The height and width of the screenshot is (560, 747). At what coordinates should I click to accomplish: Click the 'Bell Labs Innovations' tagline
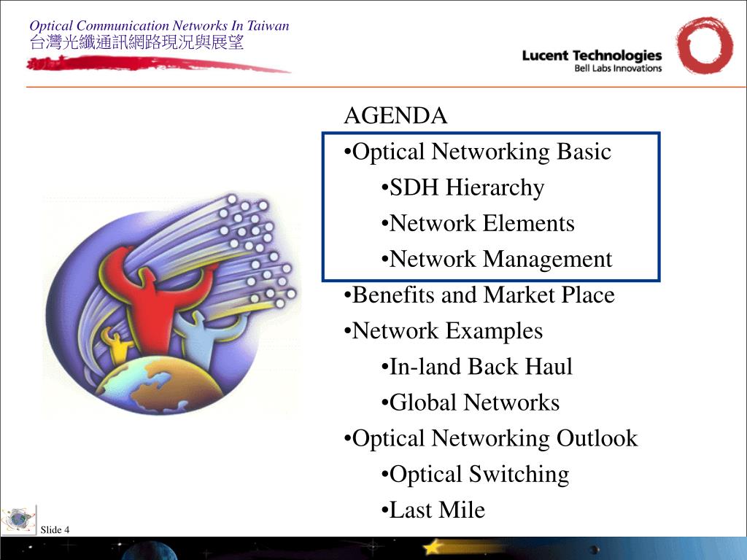618,69
